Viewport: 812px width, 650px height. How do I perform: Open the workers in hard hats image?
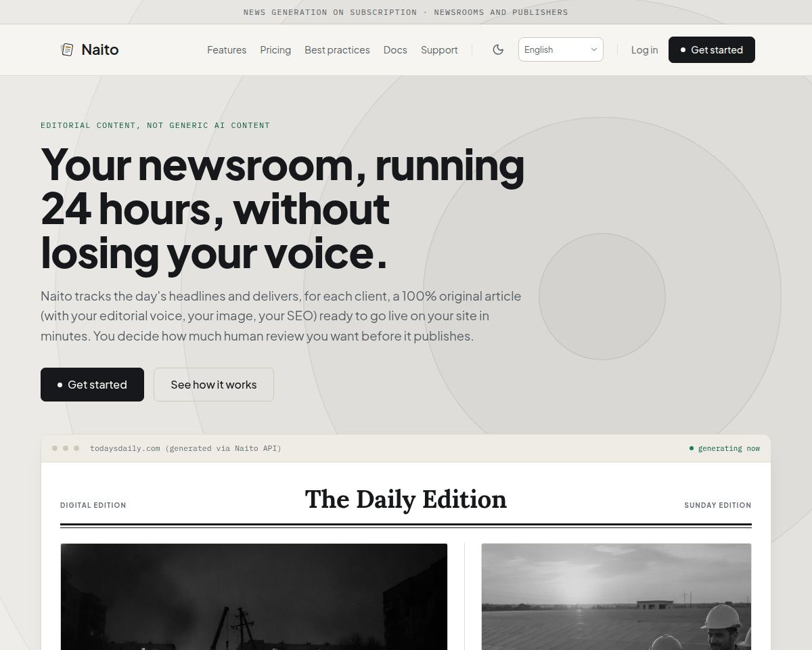tap(616, 597)
